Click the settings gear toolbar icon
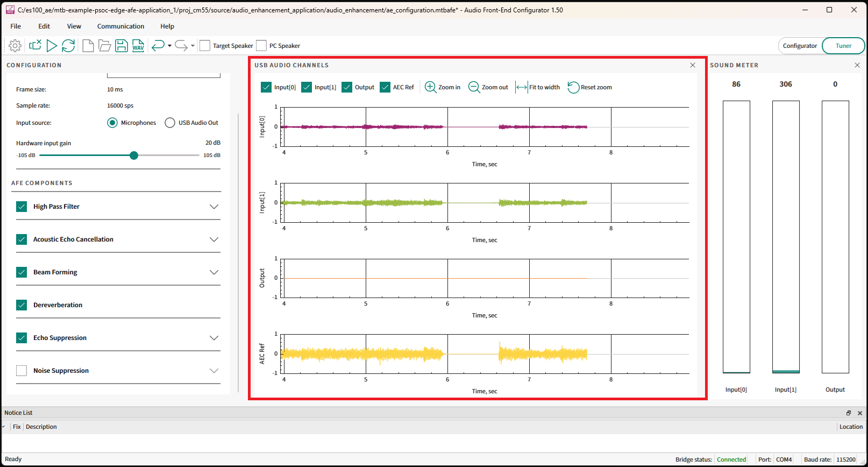 point(15,46)
